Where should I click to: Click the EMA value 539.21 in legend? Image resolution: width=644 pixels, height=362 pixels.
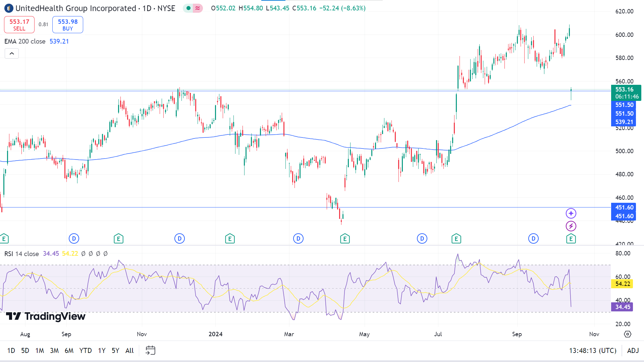[x=59, y=41]
